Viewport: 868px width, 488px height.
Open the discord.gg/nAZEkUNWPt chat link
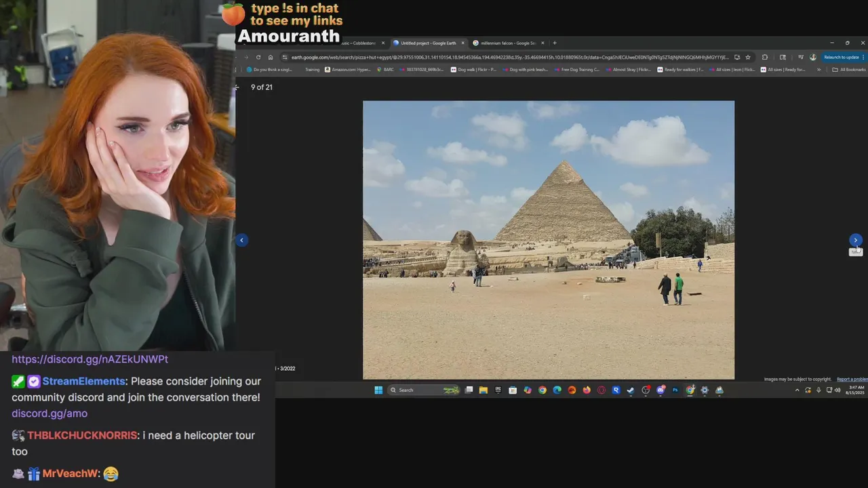[90, 359]
